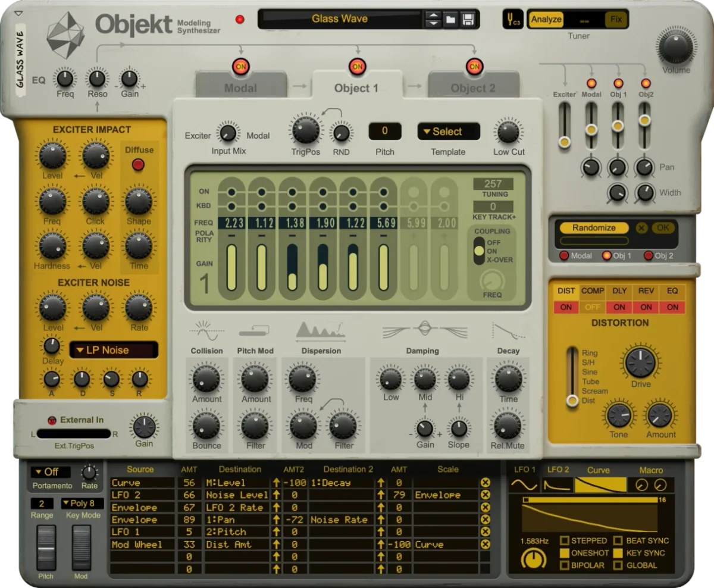Image resolution: width=714 pixels, height=588 pixels.
Task: Toggle the External In LED button
Action: click(52, 420)
